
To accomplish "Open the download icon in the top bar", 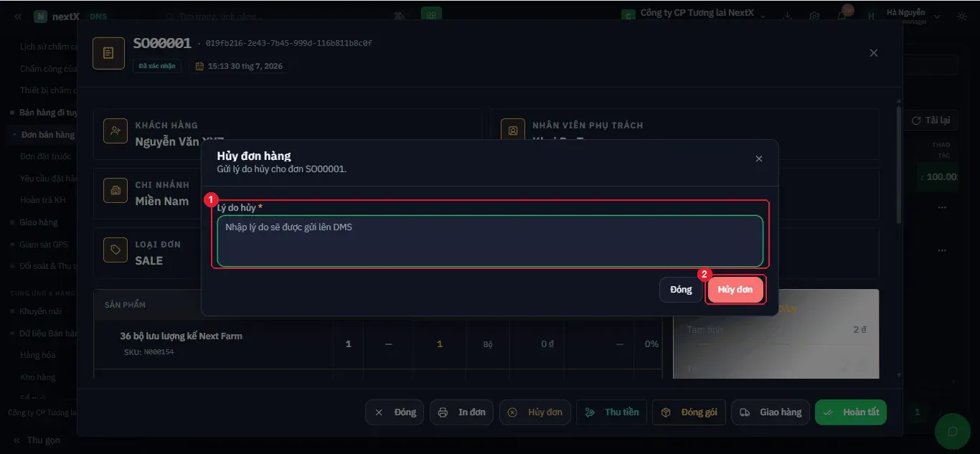I will tap(788, 16).
